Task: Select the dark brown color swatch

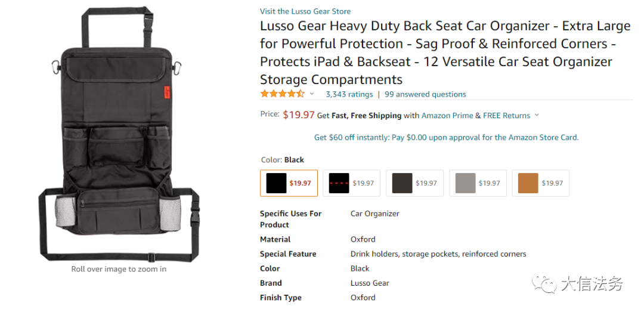Action: pyautogui.click(x=415, y=183)
